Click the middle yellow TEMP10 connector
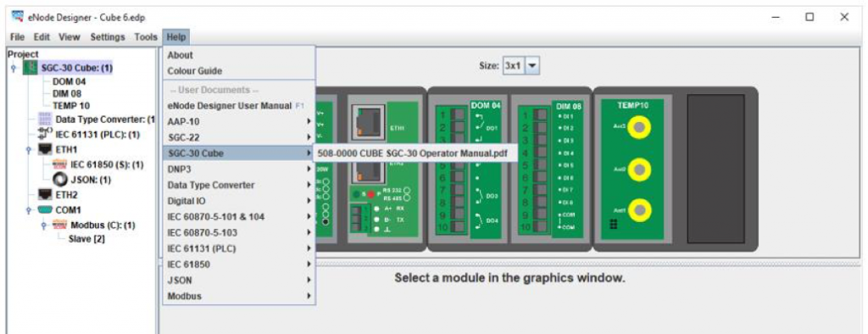 (x=639, y=169)
